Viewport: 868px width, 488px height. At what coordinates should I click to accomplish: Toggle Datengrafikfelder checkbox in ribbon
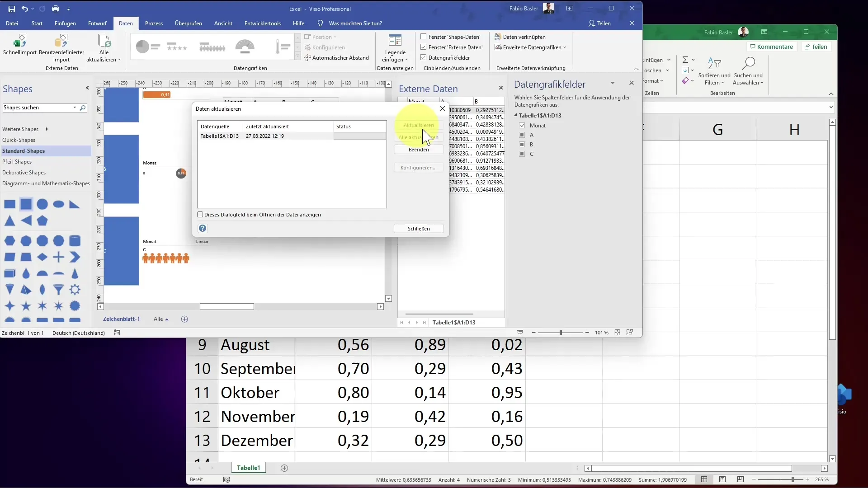424,58
